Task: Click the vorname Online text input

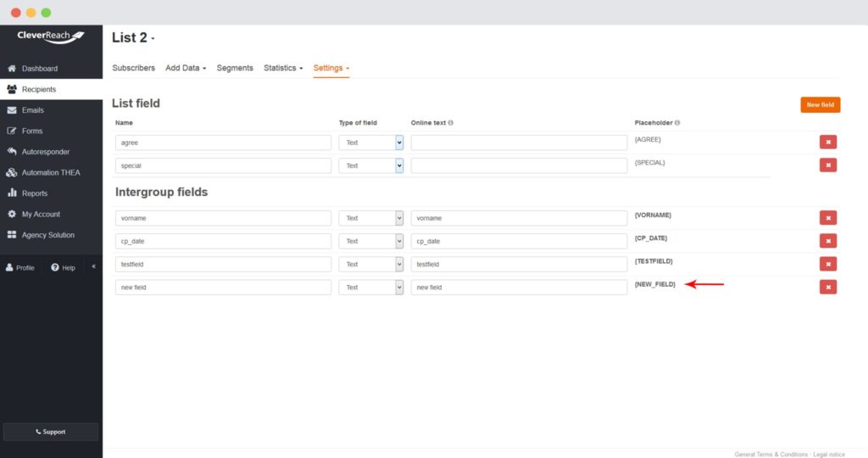Action: (519, 218)
